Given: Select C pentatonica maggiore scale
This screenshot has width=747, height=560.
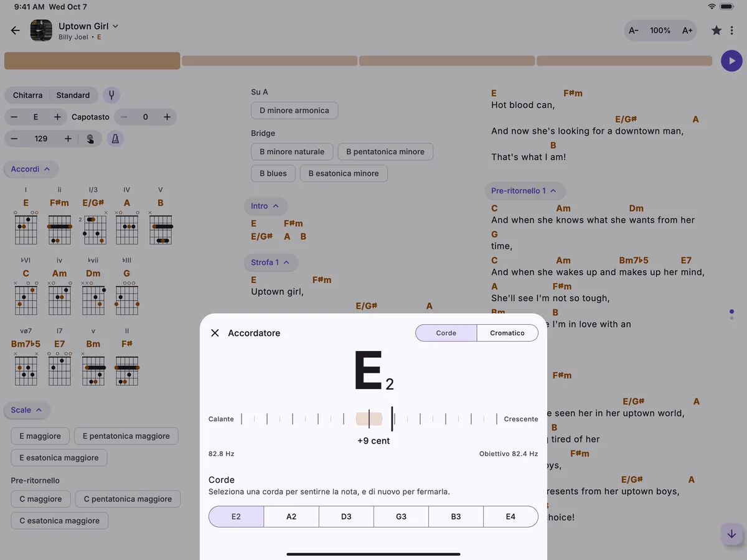Looking at the screenshot, I should coord(128,499).
